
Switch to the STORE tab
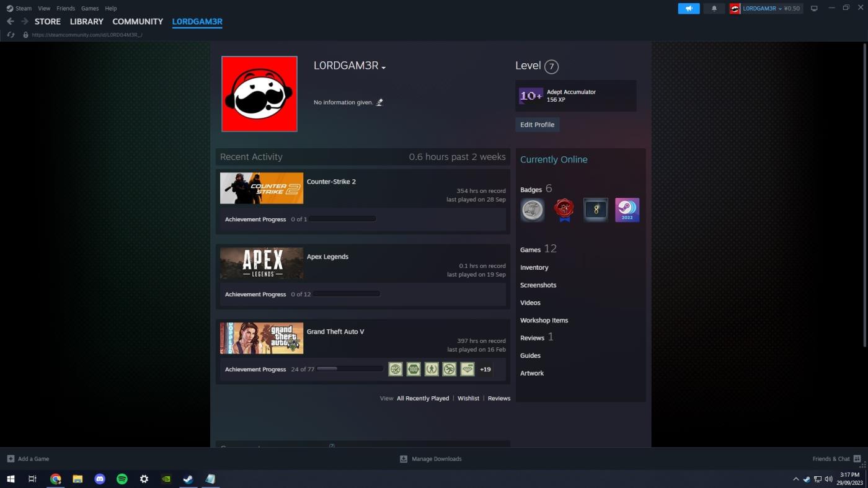[x=48, y=22]
